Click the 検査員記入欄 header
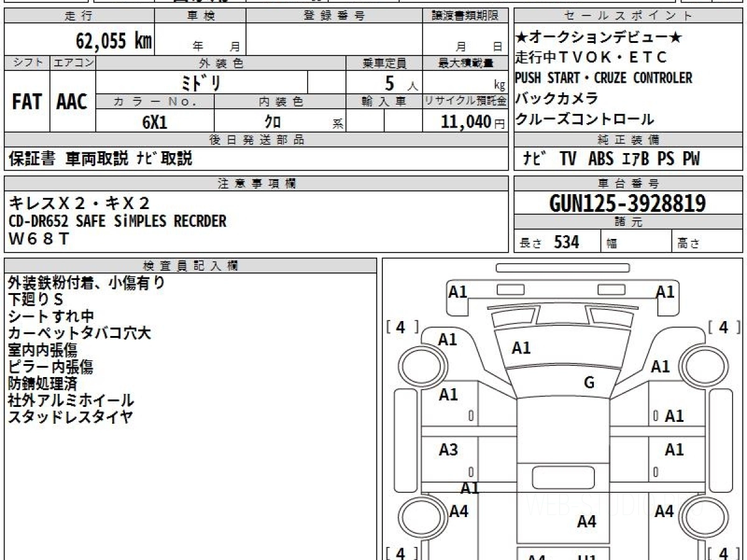 (190, 266)
